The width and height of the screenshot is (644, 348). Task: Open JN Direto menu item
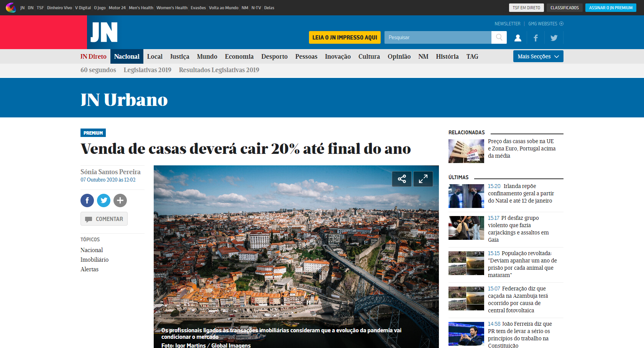coord(94,56)
